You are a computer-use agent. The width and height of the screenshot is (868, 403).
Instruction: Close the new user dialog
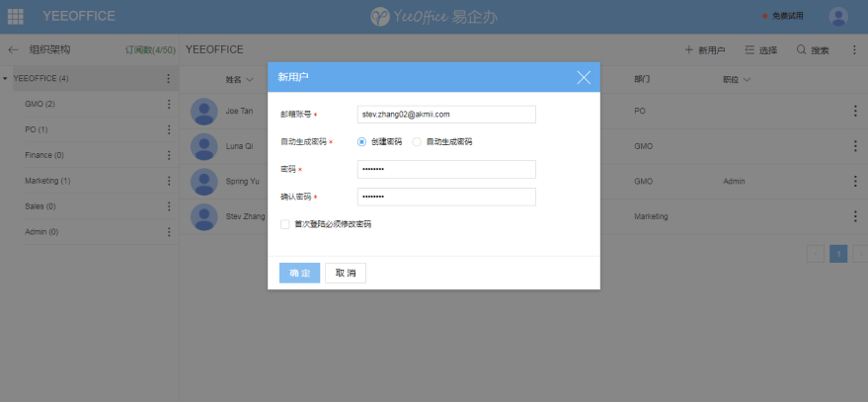[x=584, y=77]
